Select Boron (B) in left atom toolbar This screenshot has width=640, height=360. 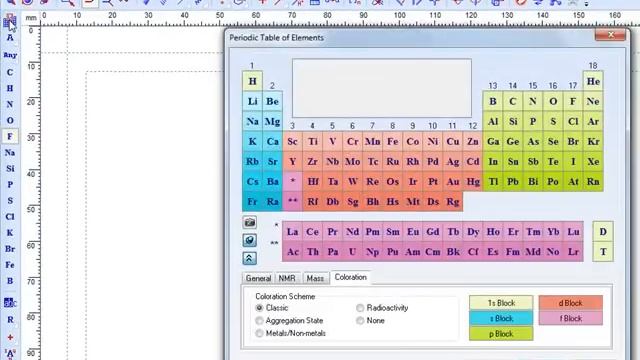pos(10,281)
